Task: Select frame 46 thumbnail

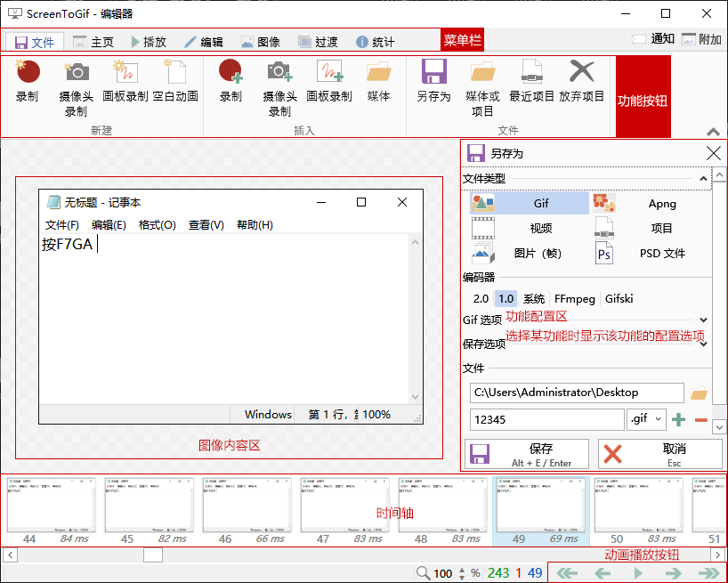Action: pyautogui.click(x=247, y=511)
